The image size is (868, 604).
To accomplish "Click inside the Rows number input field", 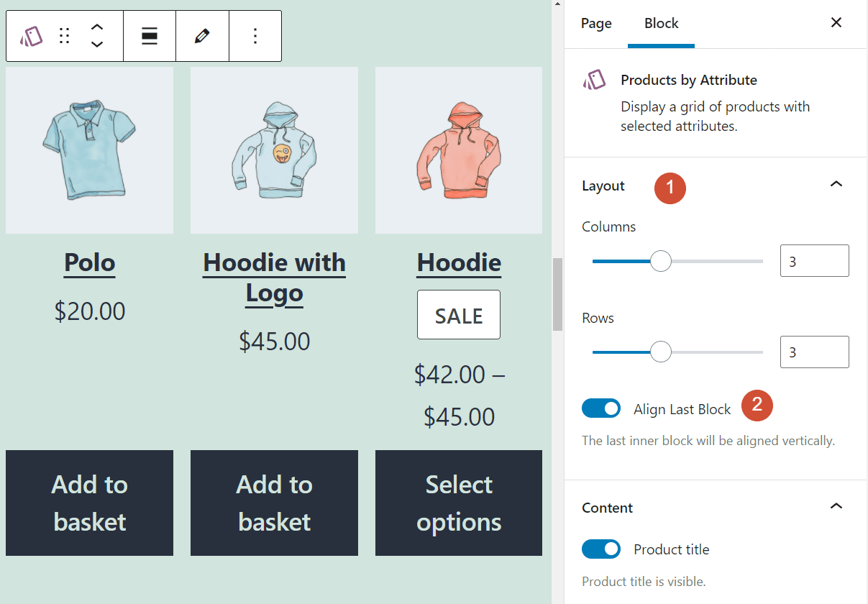I will click(814, 352).
